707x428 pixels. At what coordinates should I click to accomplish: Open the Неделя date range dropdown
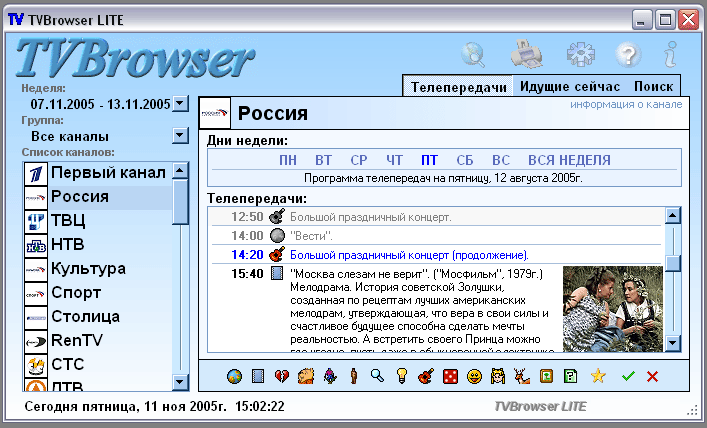pyautogui.click(x=180, y=104)
